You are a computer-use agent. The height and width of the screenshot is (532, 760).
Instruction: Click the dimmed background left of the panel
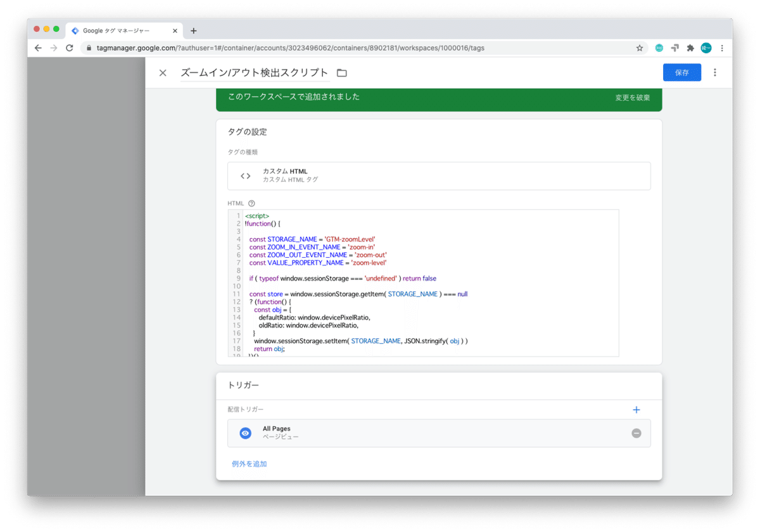[x=86, y=276]
